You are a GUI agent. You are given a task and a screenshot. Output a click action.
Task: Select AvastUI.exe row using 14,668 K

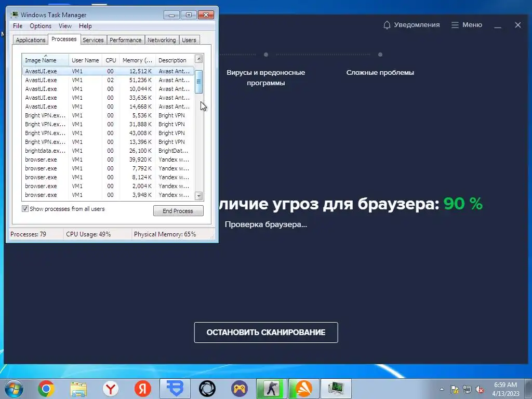tap(108, 107)
